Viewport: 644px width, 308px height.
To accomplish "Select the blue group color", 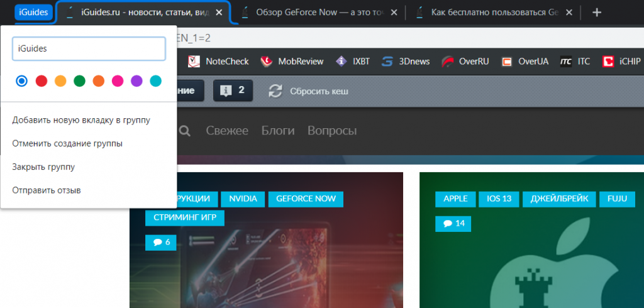I will pos(22,81).
